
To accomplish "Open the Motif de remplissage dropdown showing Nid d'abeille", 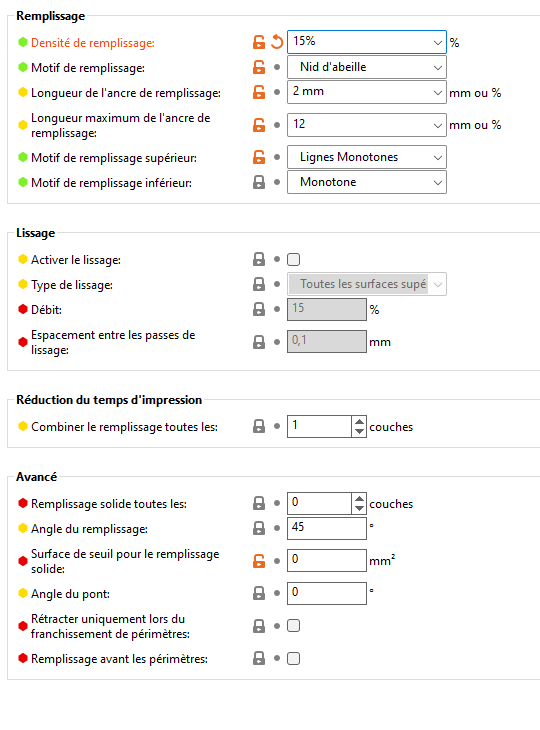I will pos(367,67).
